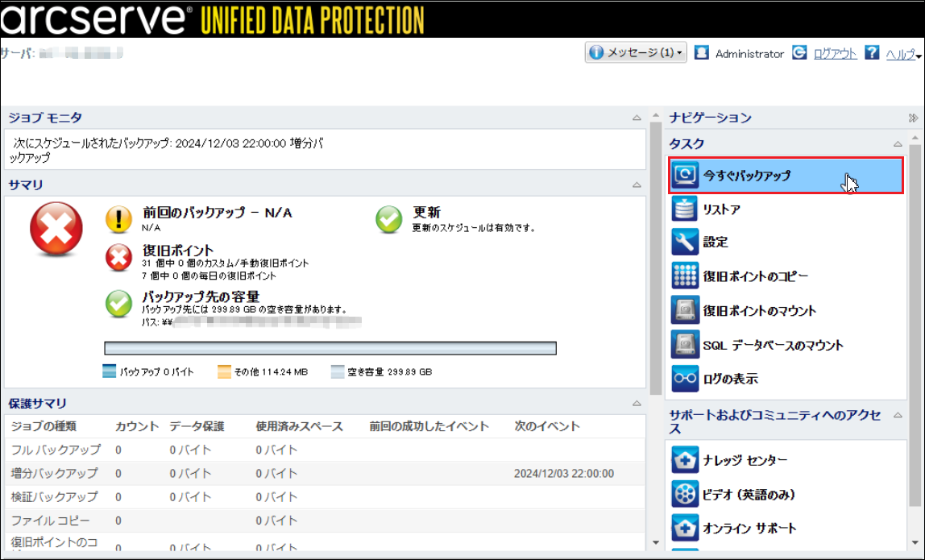This screenshot has width=925, height=560.
Task: Click the backup destination capacity bar
Action: (330, 348)
